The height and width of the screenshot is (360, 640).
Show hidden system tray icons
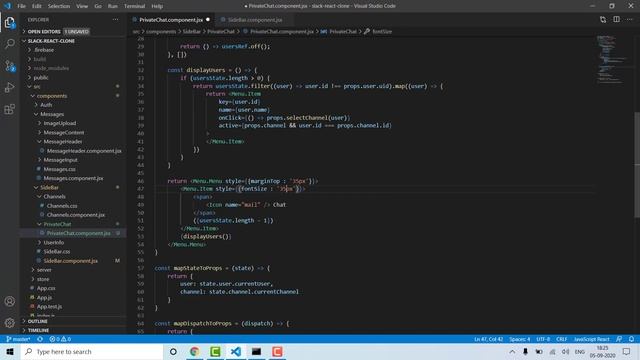[512, 352]
